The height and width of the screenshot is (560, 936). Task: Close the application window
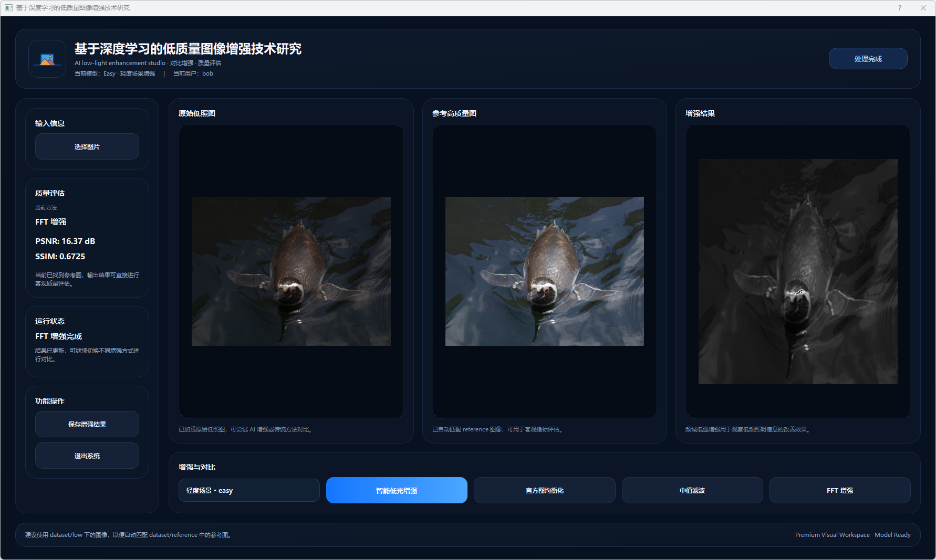tap(923, 8)
